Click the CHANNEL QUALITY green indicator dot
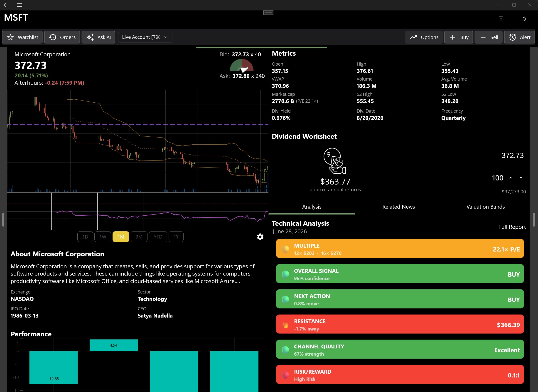Image resolution: width=538 pixels, height=392 pixels. tap(285, 350)
